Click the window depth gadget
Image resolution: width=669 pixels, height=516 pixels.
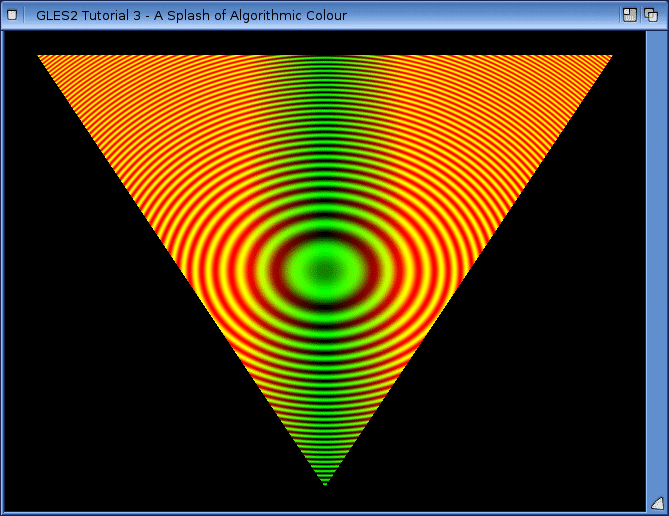[x=651, y=15]
